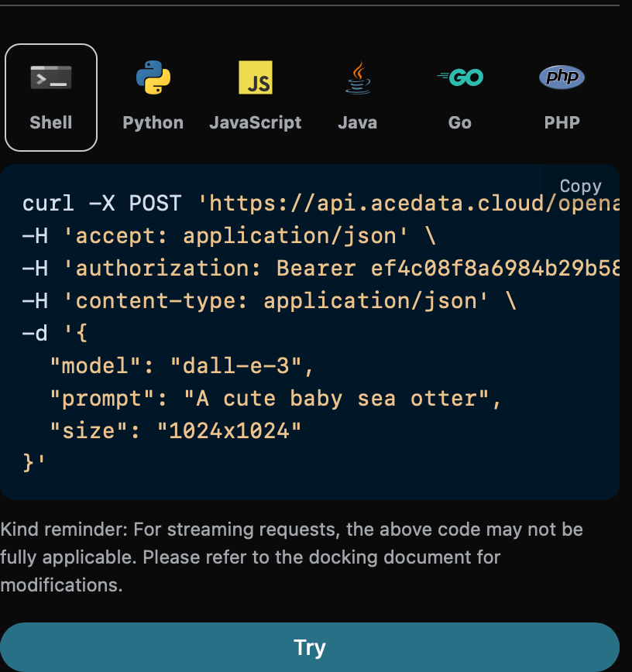Click the Python snake logo icon

tap(153, 77)
